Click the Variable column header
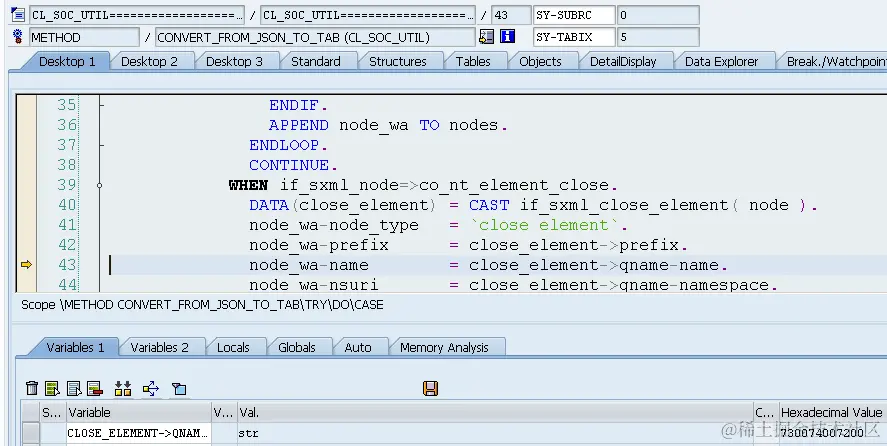 [139, 413]
